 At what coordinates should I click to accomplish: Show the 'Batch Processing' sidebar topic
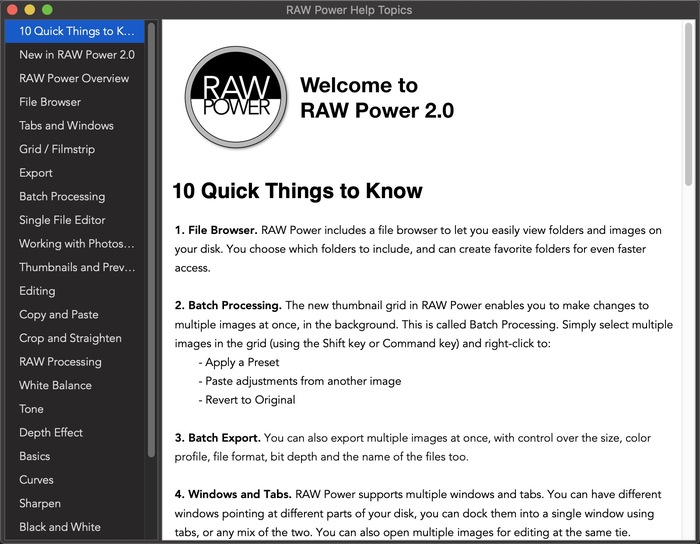pyautogui.click(x=75, y=197)
